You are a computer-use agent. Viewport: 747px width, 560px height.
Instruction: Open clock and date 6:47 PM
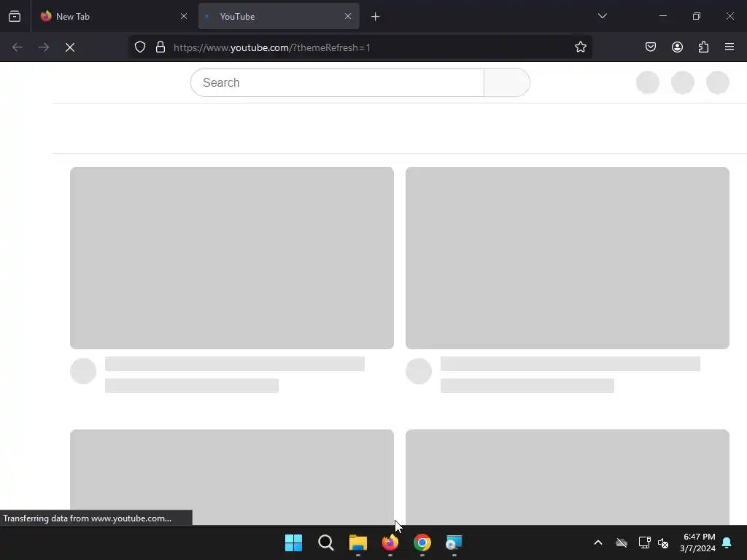[698, 542]
